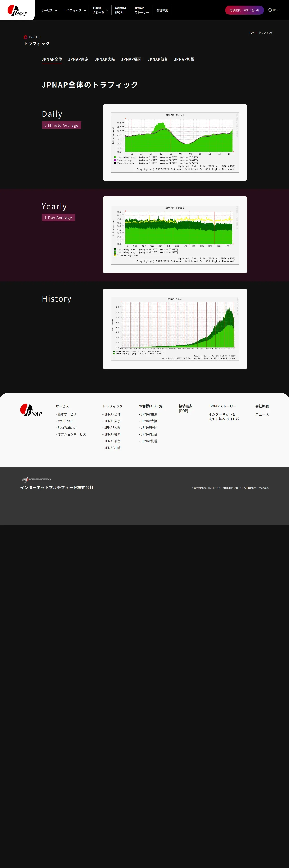Open footer My.JPNAP link

[x=64, y=421]
